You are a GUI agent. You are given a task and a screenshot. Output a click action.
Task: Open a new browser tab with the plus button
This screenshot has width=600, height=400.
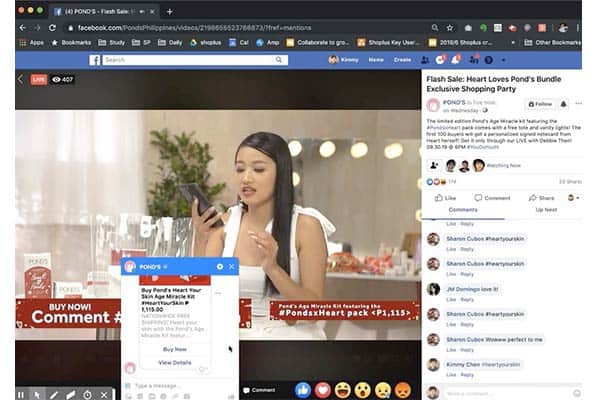(x=170, y=12)
